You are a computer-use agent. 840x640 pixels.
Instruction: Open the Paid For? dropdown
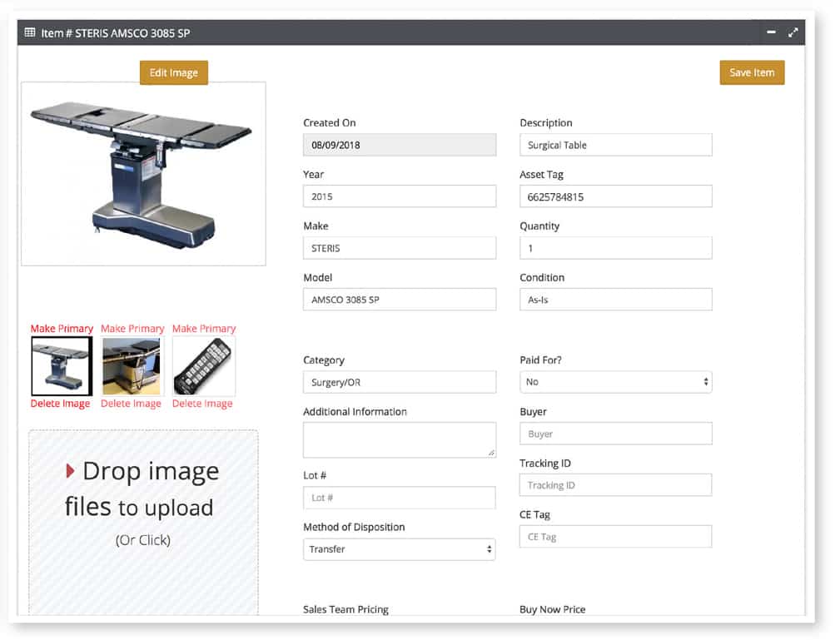point(615,382)
